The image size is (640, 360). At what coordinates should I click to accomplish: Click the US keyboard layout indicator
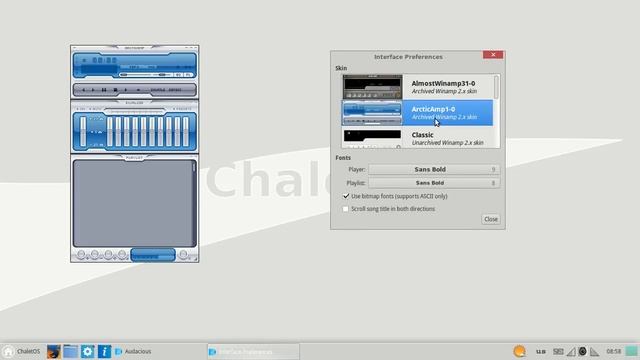tap(541, 351)
